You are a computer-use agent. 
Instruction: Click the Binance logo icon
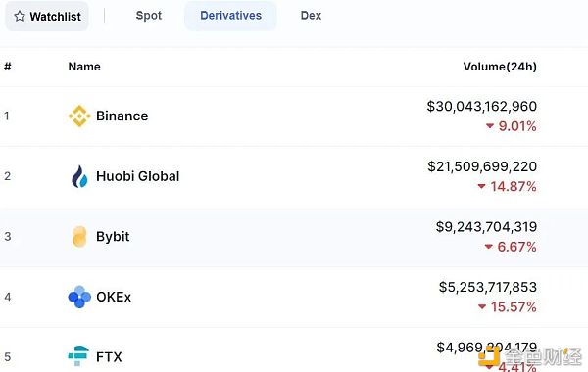(x=79, y=116)
